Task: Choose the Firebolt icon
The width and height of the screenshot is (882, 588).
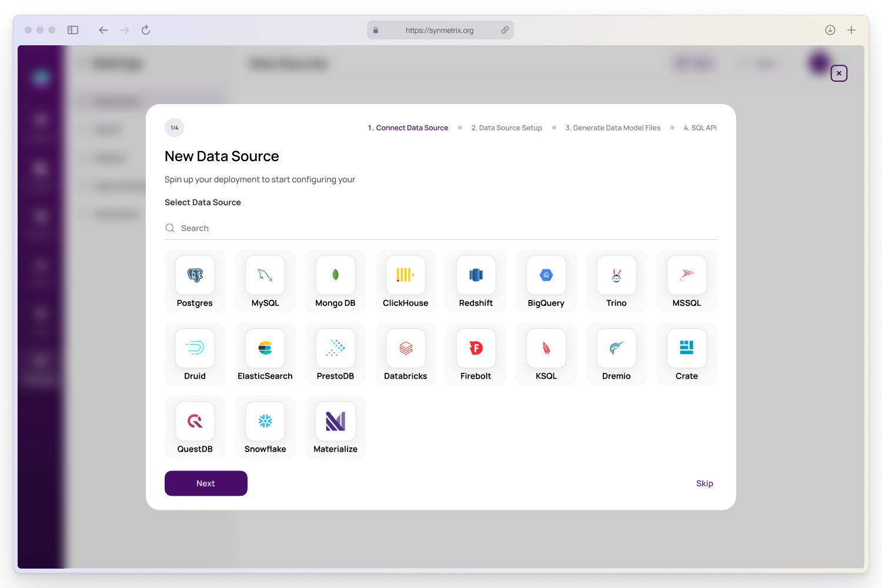Action: 476,348
